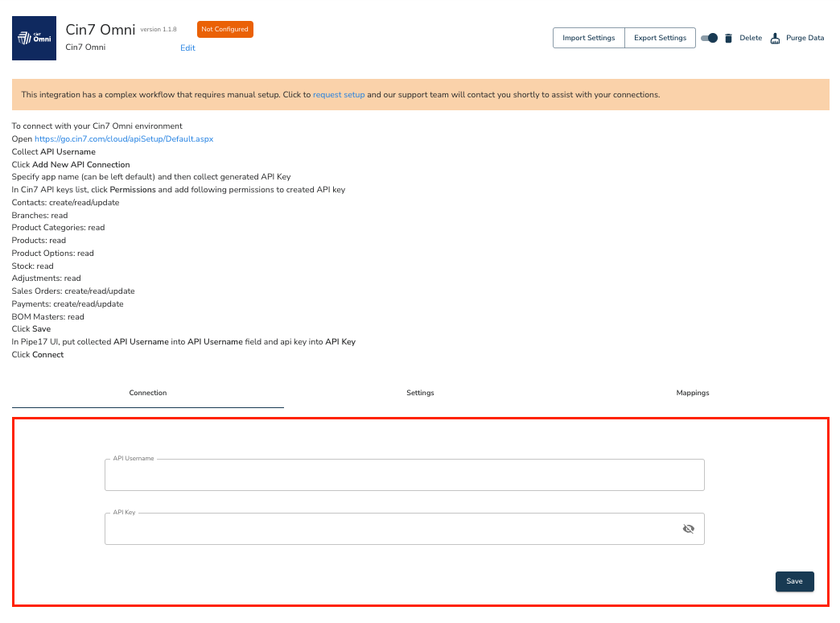
Task: Click the 'Click Connect' instruction line
Action: [x=38, y=355]
